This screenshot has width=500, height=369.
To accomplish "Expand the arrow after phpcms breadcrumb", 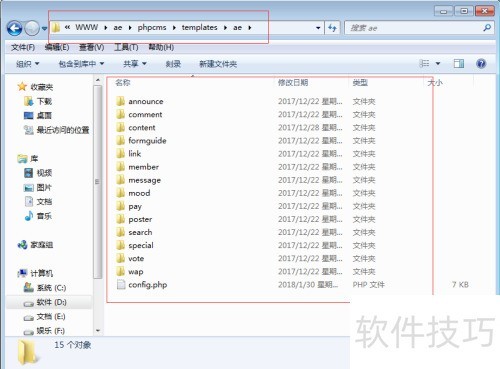I will click(174, 28).
